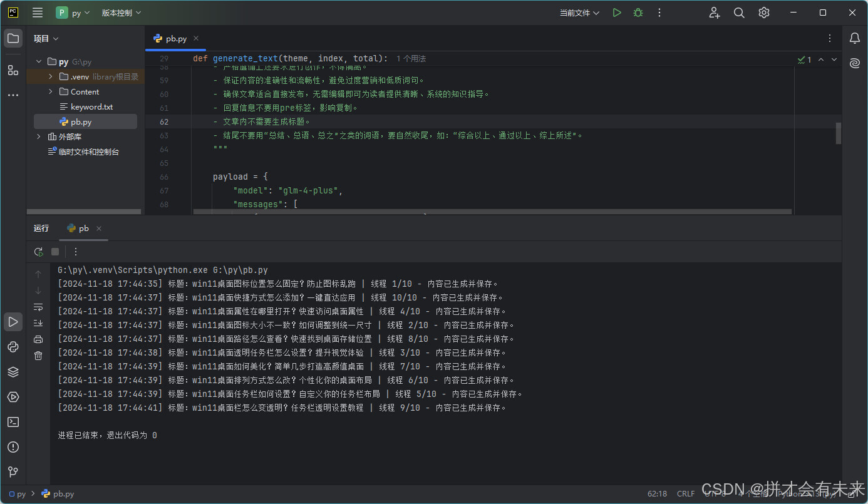Toggle soft-wrap in run console
This screenshot has height=504, width=868.
pyautogui.click(x=38, y=307)
